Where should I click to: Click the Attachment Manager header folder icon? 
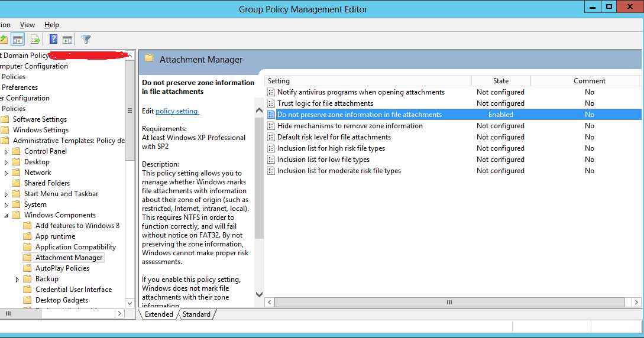149,58
